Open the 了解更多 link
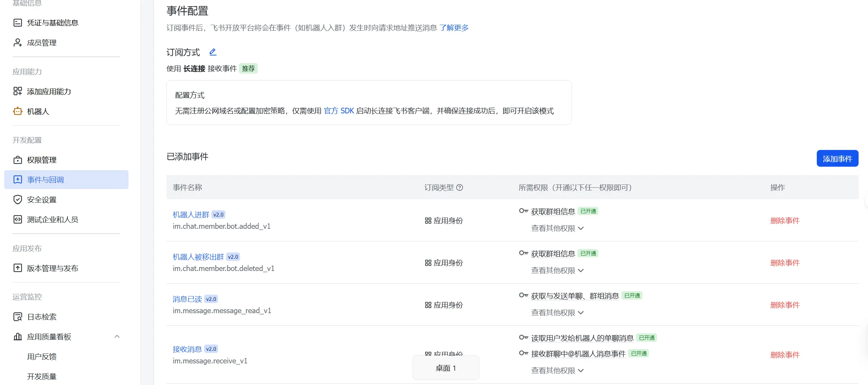The height and width of the screenshot is (385, 868). 454,28
